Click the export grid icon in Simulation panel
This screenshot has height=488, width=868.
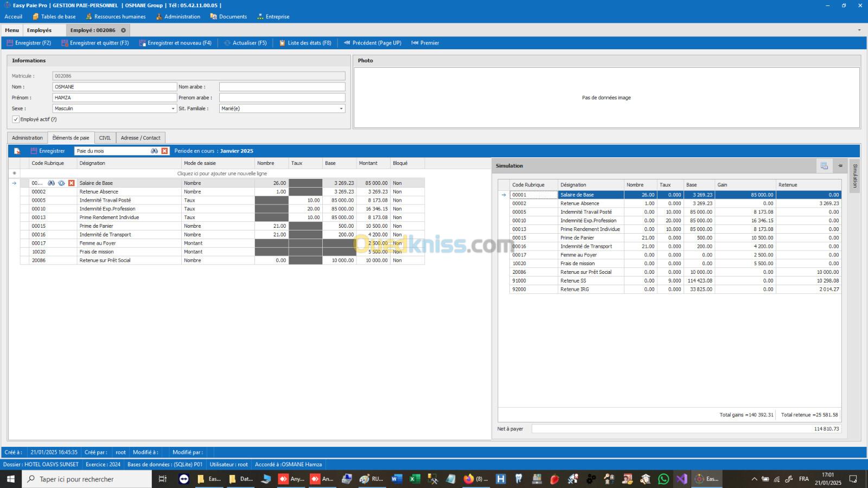click(x=824, y=166)
